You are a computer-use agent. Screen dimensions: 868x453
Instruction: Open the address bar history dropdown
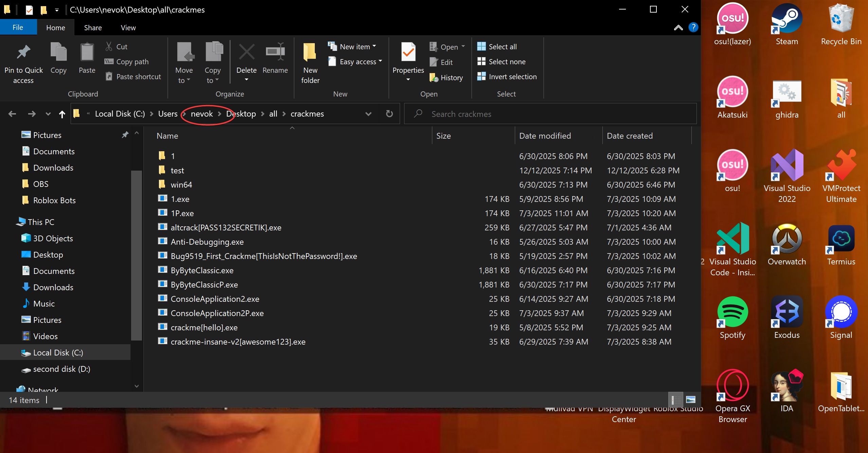[x=368, y=114]
